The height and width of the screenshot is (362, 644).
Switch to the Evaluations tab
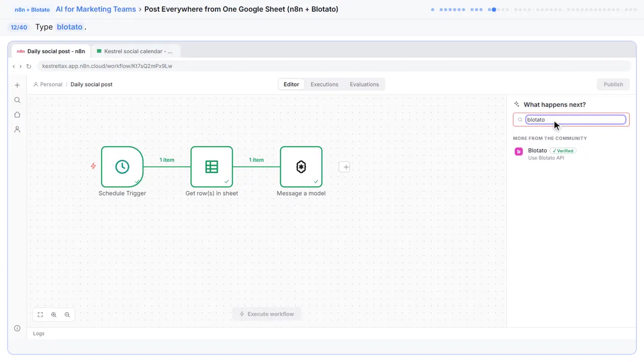pyautogui.click(x=364, y=84)
